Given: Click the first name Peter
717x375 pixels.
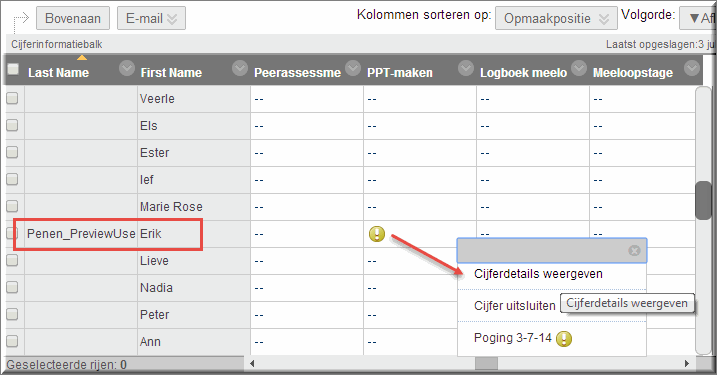Looking at the screenshot, I should 155,315.
